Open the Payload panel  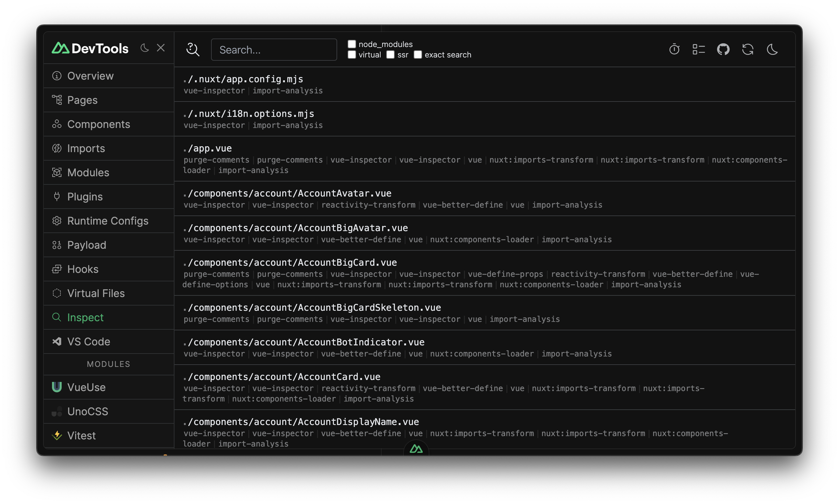click(87, 245)
